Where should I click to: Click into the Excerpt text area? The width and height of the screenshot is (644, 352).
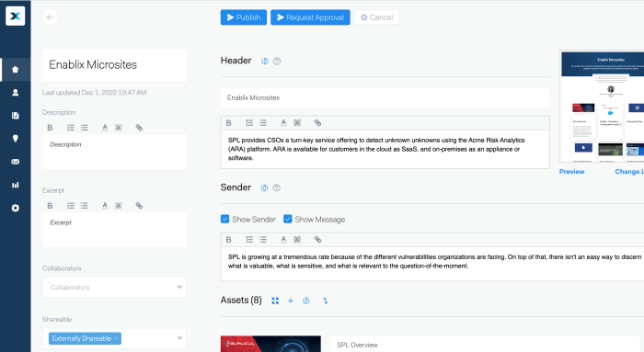(x=115, y=230)
